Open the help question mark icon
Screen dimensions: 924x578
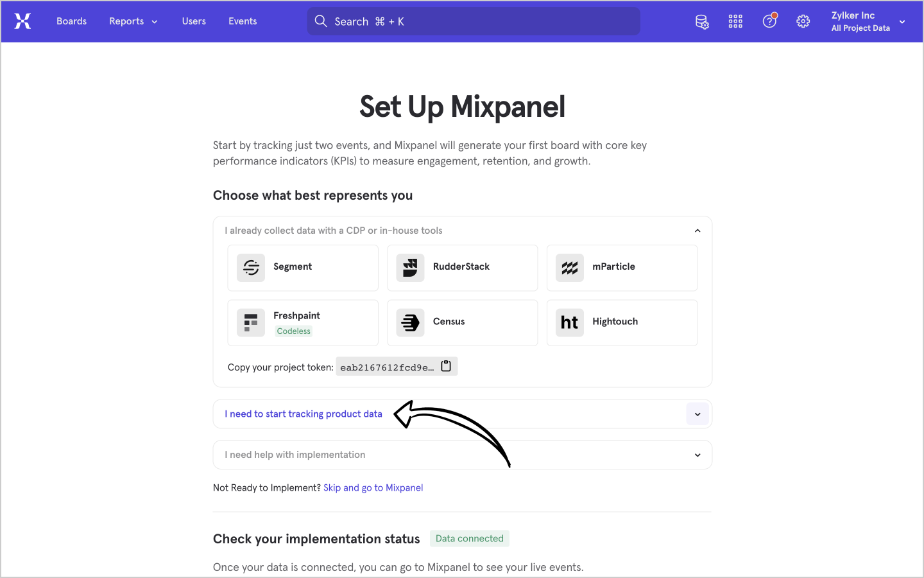[769, 21]
